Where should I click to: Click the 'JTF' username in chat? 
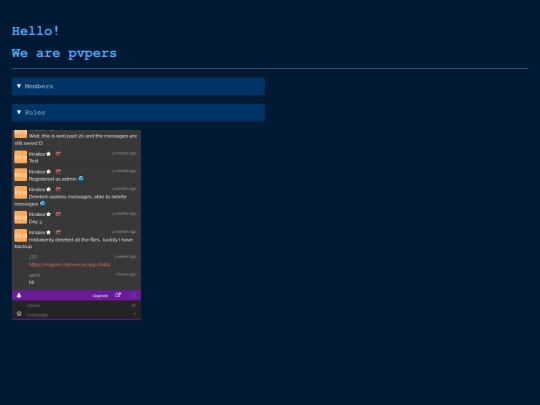[x=33, y=257]
